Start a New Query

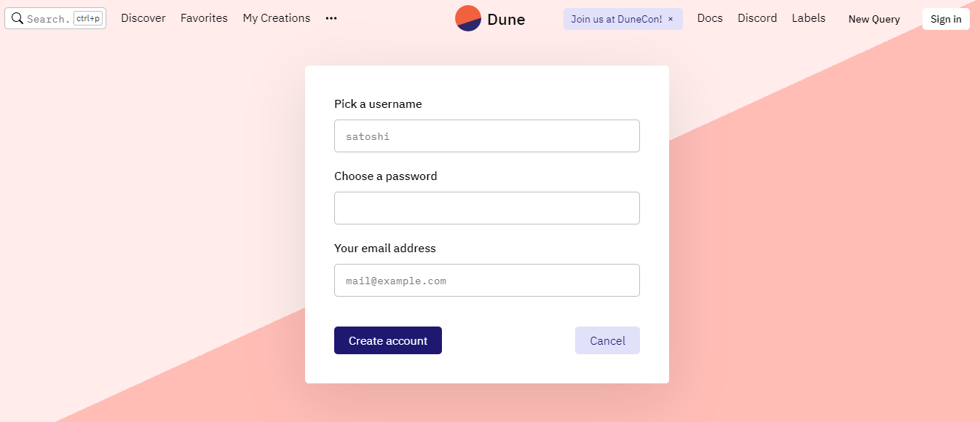[x=874, y=19]
